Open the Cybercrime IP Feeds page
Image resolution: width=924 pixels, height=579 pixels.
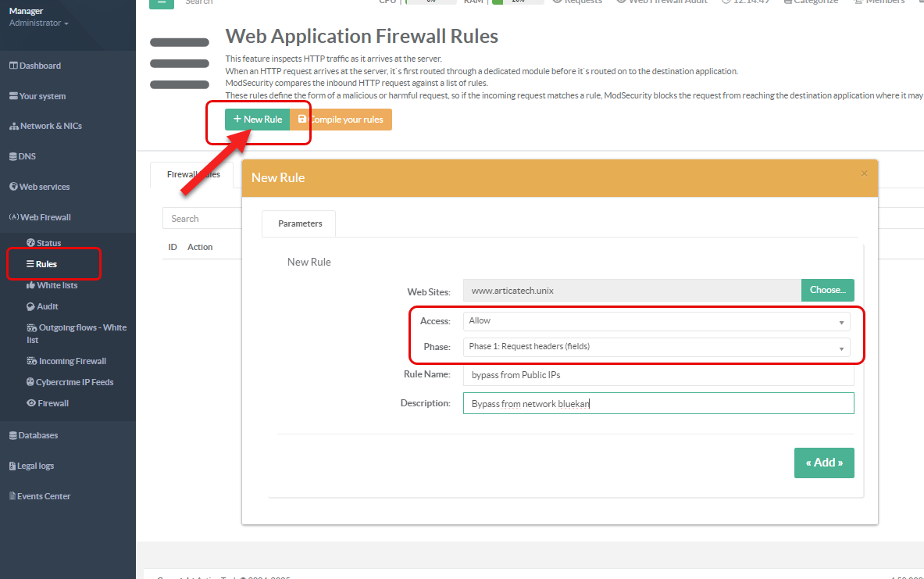pos(74,382)
